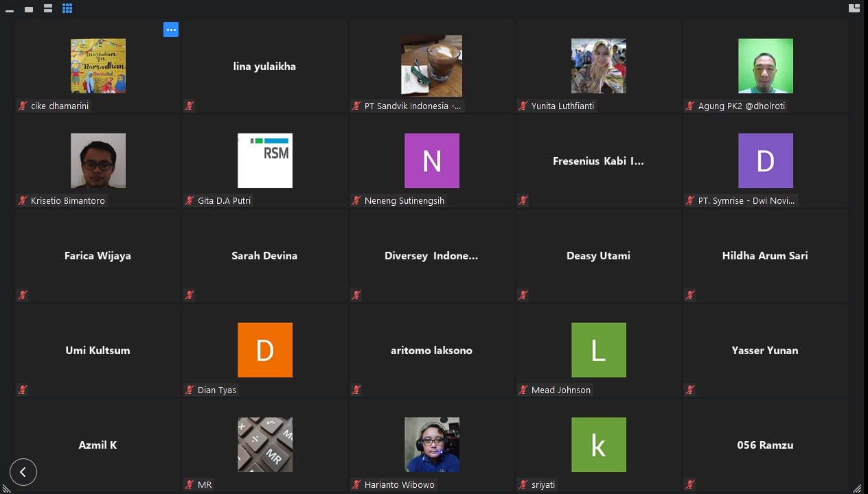Viewport: 868px width, 494px height.
Task: Open more options on cike dhamarini tile
Action: (x=171, y=30)
